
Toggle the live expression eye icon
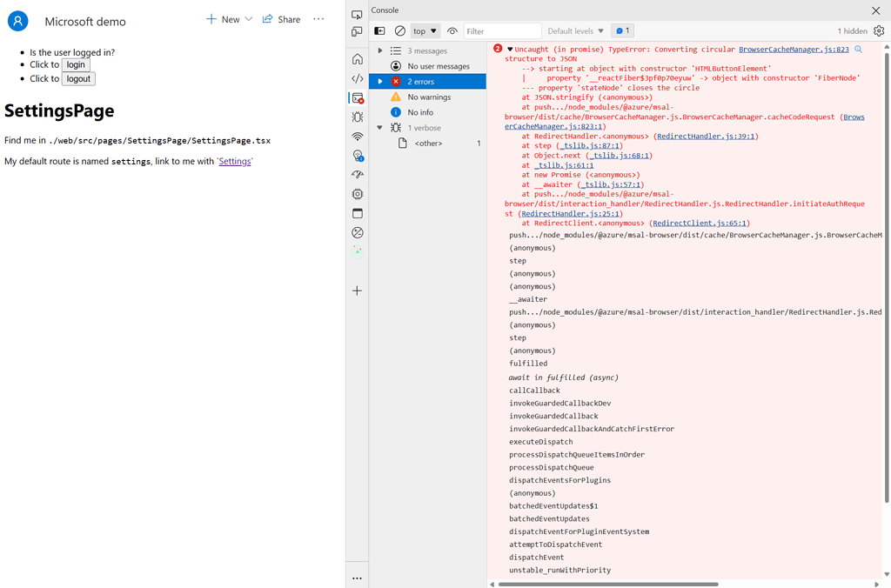(452, 30)
